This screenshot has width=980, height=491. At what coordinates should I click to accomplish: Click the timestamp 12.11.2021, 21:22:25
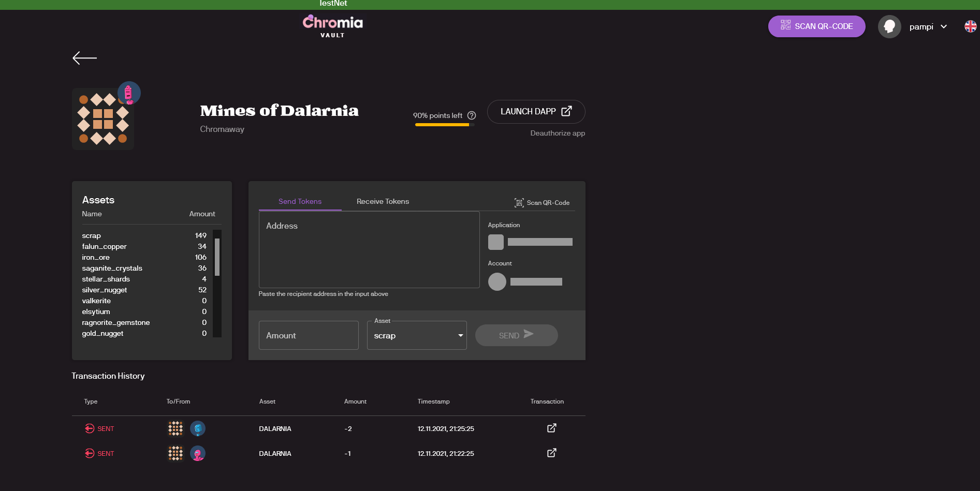(446, 453)
